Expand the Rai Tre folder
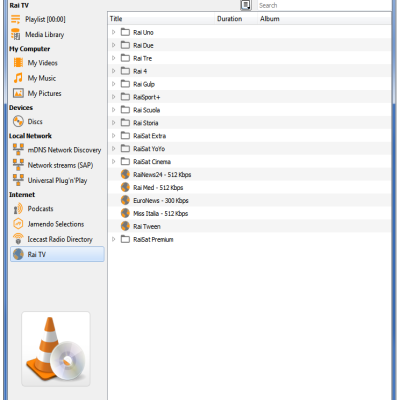The width and height of the screenshot is (400, 400). (113, 58)
